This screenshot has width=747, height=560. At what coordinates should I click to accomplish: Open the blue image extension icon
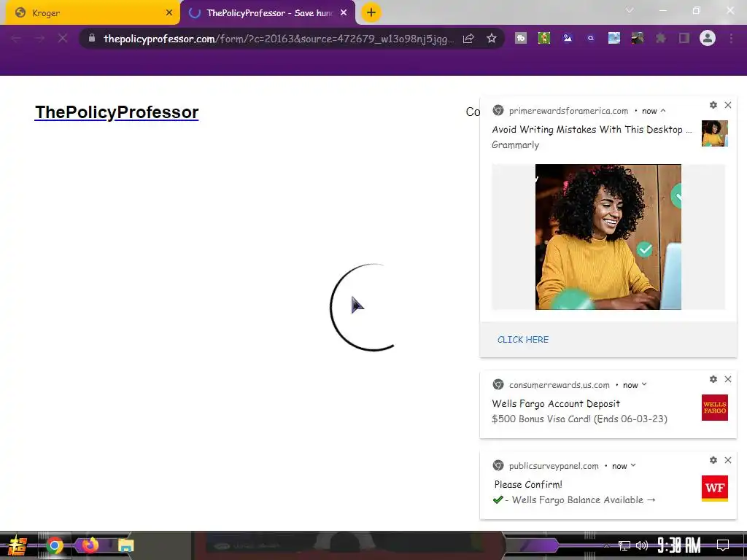pyautogui.click(x=568, y=38)
